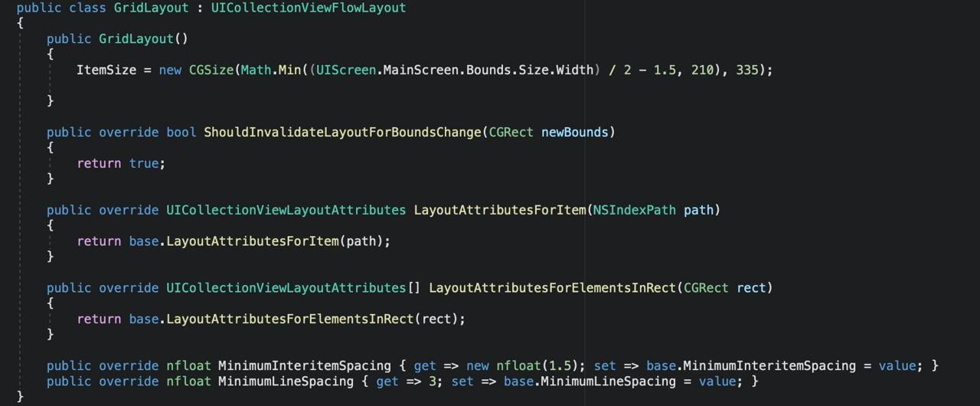Click the MinimumLineSpacing property name
The image size is (980, 406).
click(286, 381)
